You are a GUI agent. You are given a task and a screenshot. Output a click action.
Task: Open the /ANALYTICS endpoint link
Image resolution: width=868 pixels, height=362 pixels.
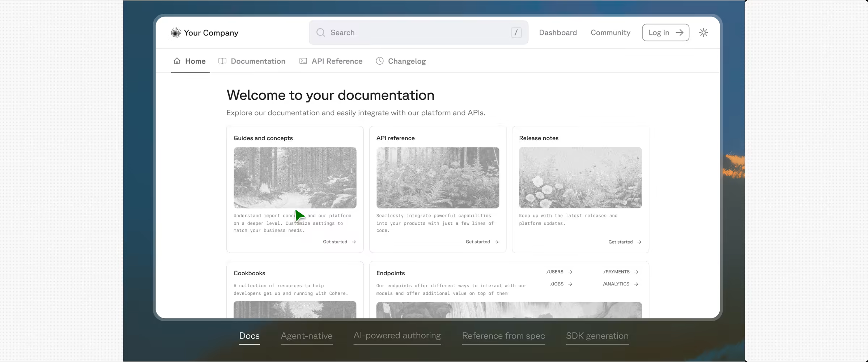[620, 284]
